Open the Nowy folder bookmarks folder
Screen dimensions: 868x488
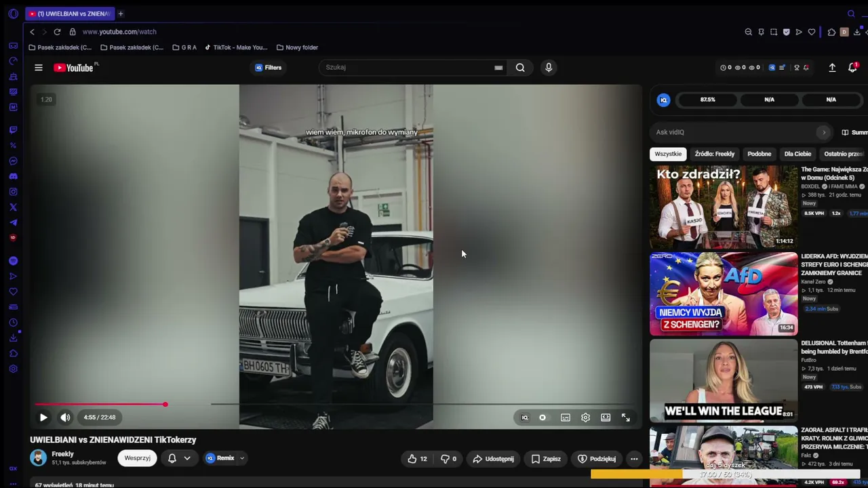tap(297, 47)
